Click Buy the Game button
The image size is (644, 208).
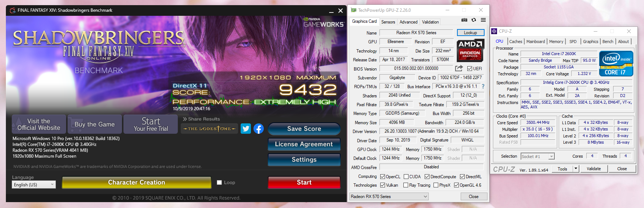pyautogui.click(x=94, y=124)
